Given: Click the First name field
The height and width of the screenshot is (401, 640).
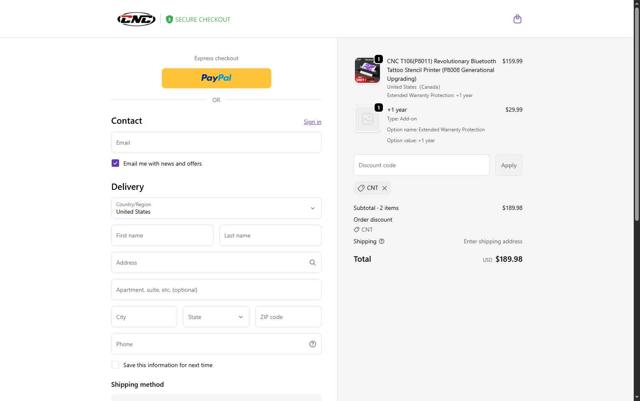Looking at the screenshot, I should coord(162,235).
